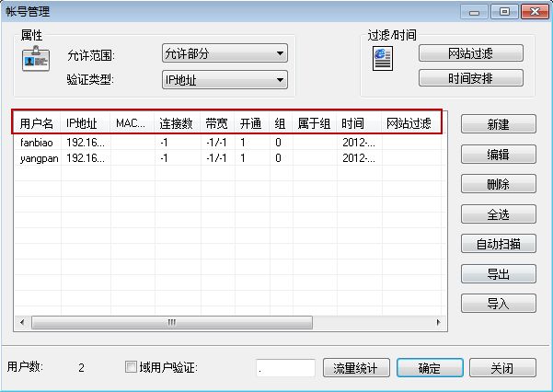This screenshot has height=392, width=553.
Task: Click the horizontal scrollbar thumb
Action: pos(172,322)
